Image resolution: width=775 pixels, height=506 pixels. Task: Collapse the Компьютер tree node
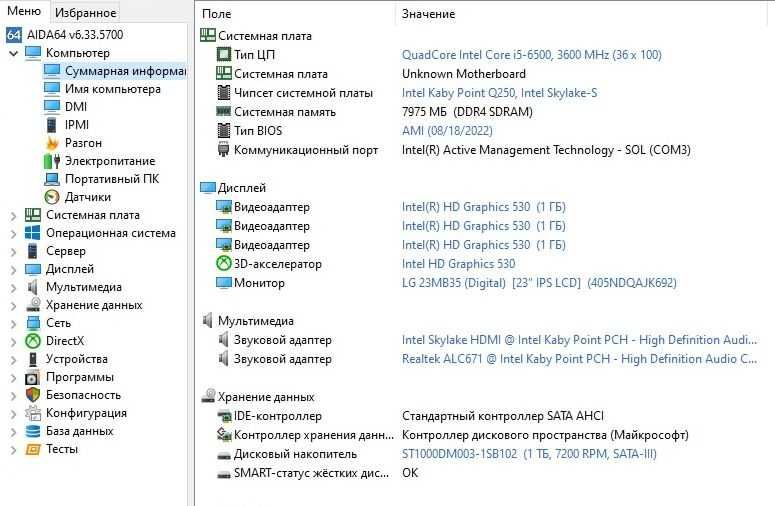pyautogui.click(x=13, y=53)
